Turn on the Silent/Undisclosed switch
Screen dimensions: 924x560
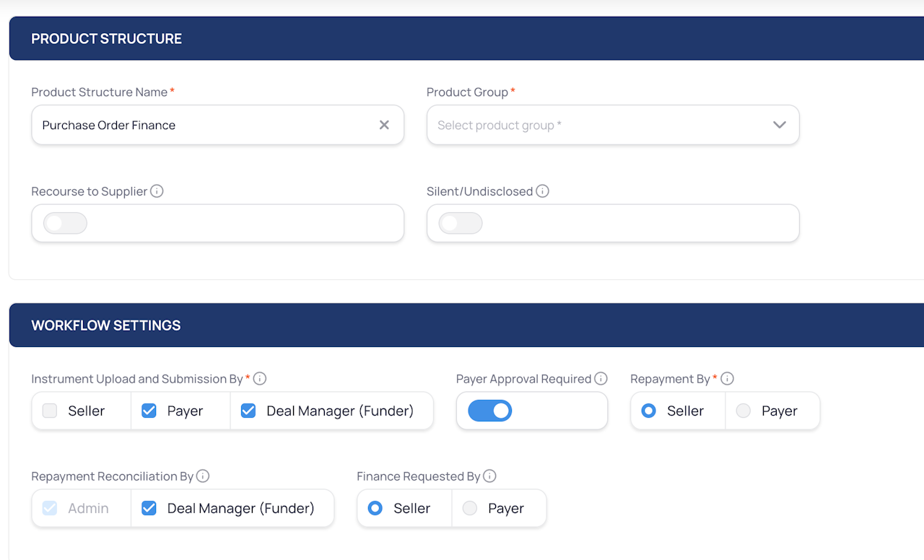(461, 223)
